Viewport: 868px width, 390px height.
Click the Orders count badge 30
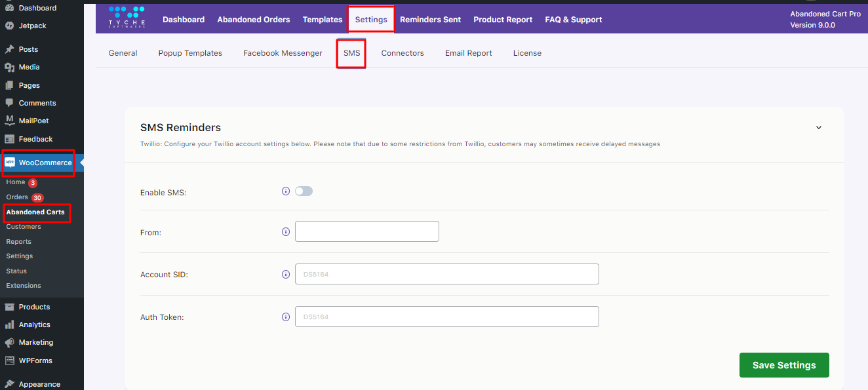coord(37,198)
